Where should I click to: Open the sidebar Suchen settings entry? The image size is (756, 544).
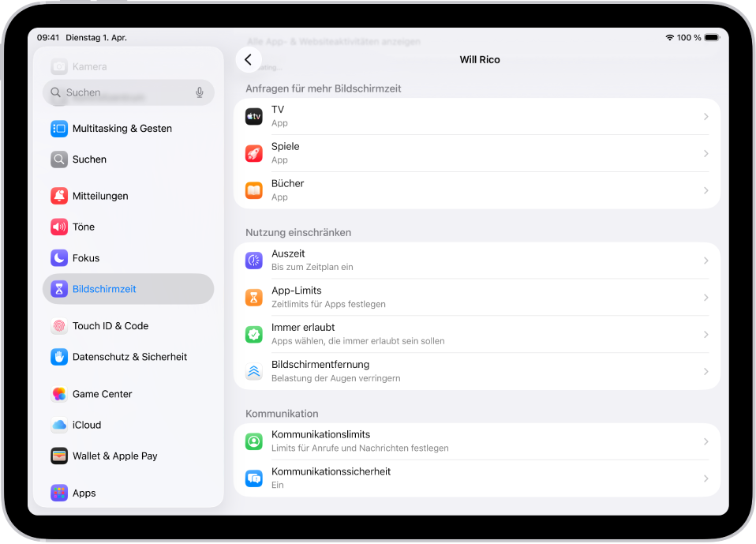point(129,159)
